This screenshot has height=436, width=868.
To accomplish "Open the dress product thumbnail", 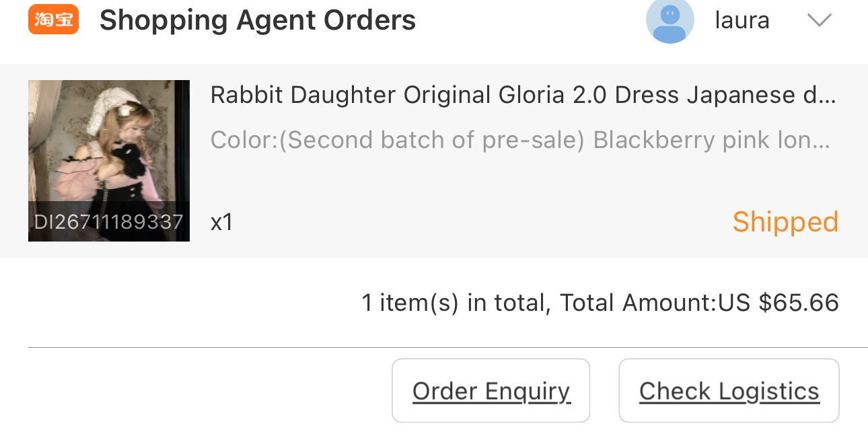I will 108,148.
